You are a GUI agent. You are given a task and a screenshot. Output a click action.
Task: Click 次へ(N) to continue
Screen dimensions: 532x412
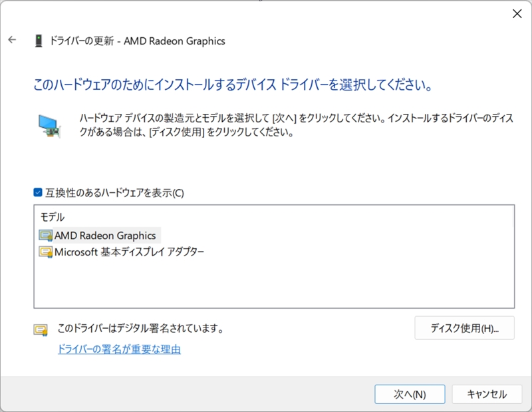[410, 394]
